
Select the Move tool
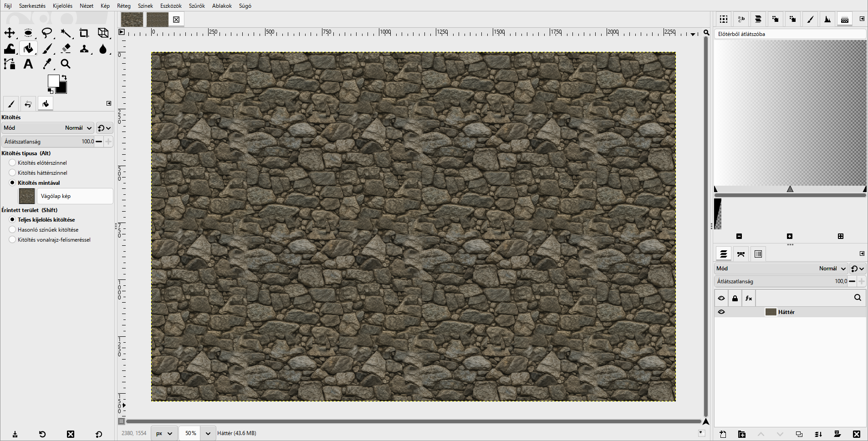pos(10,33)
